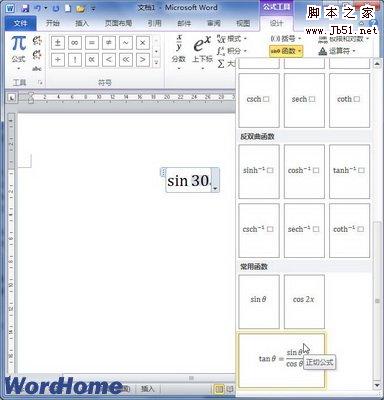The image size is (384, 400).
Task: Insert the coth function template
Action: coord(349,100)
